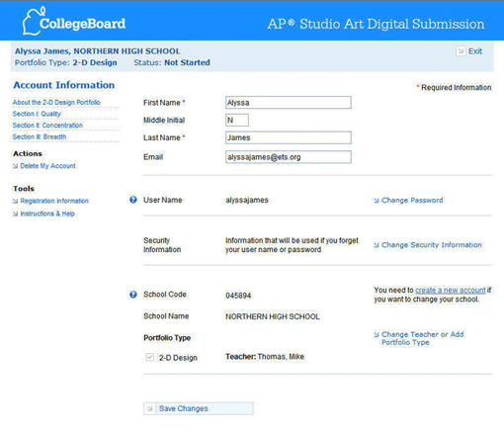
Task: Click the username text alyssajames
Action: point(247,200)
